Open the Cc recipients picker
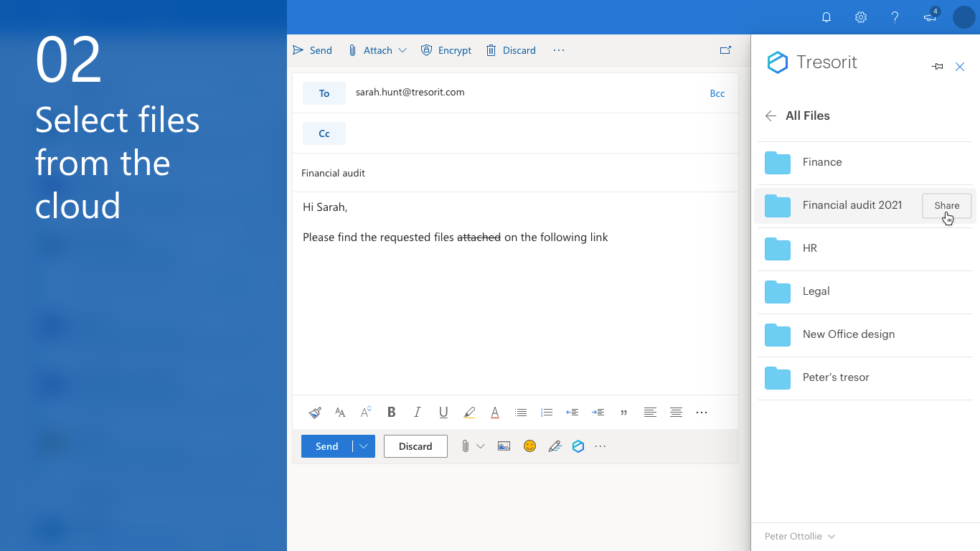This screenshot has width=980, height=551. click(324, 133)
